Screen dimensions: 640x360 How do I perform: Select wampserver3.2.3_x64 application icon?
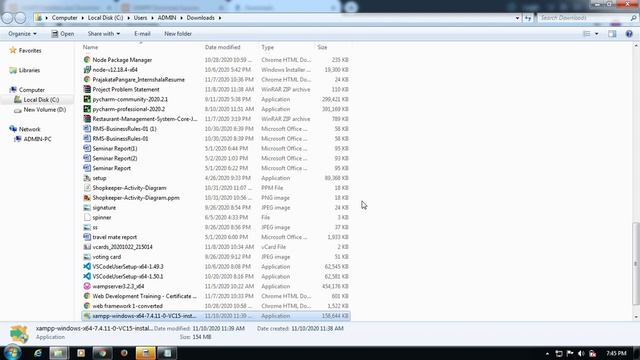click(87, 286)
